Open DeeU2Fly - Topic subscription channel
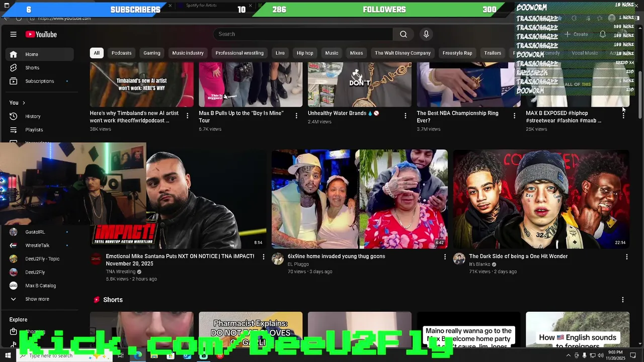 coord(40,259)
